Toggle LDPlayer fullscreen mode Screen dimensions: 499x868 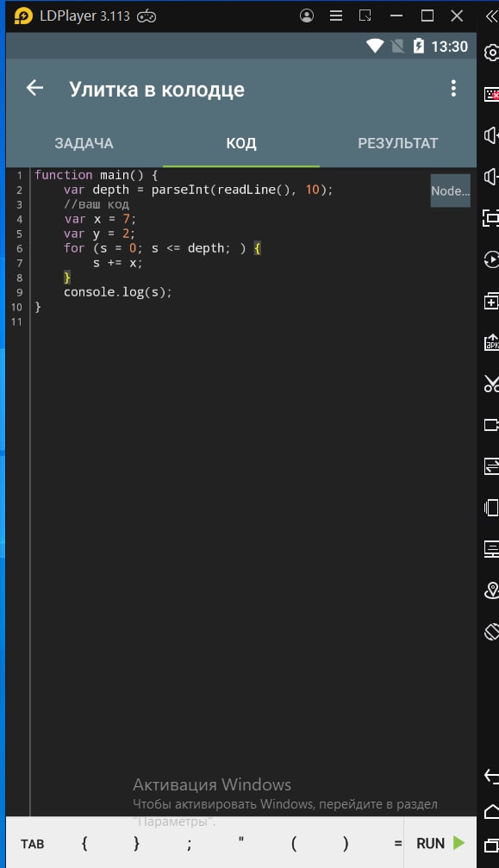point(491,218)
